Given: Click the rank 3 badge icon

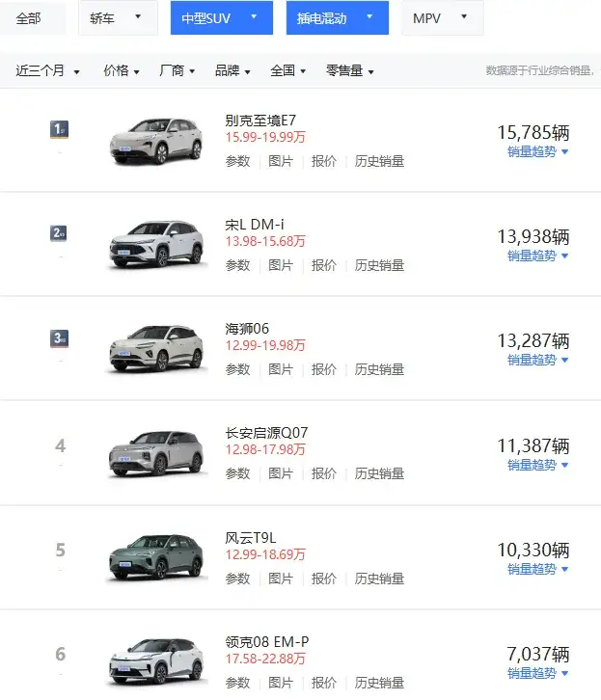Looking at the screenshot, I should [x=59, y=338].
